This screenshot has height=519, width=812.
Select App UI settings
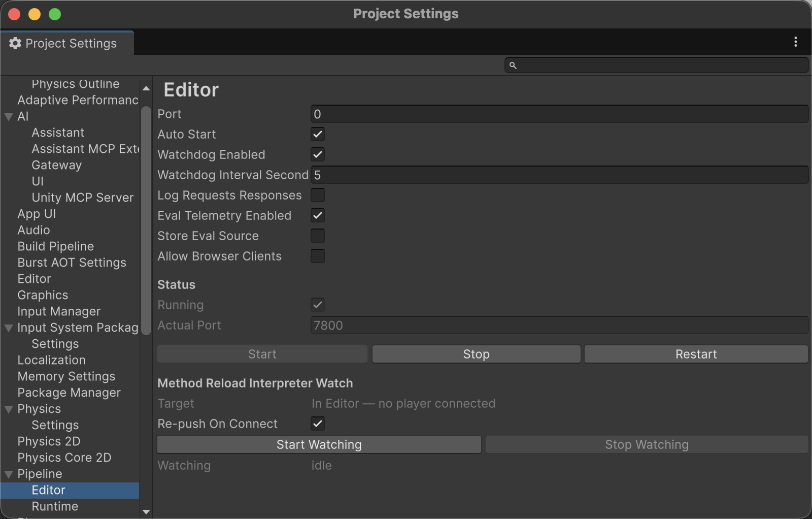pos(37,214)
